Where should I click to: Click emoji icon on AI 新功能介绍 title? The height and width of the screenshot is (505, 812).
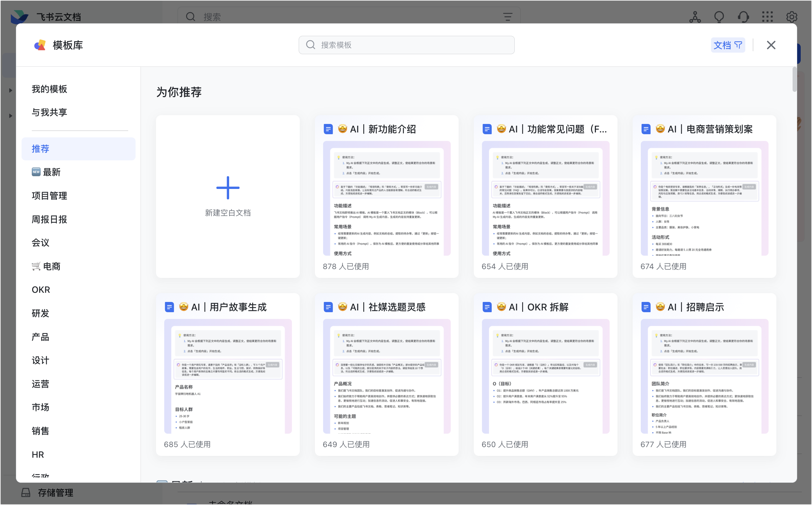coord(342,129)
